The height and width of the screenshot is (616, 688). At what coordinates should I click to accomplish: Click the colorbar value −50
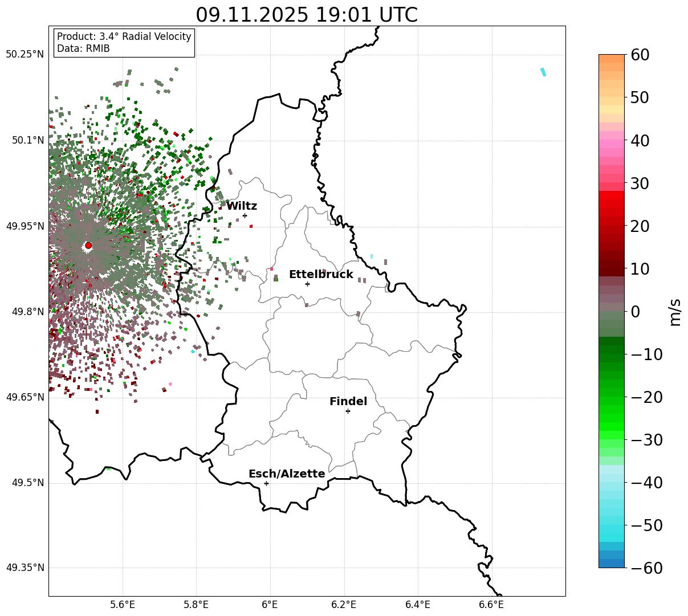(x=646, y=525)
